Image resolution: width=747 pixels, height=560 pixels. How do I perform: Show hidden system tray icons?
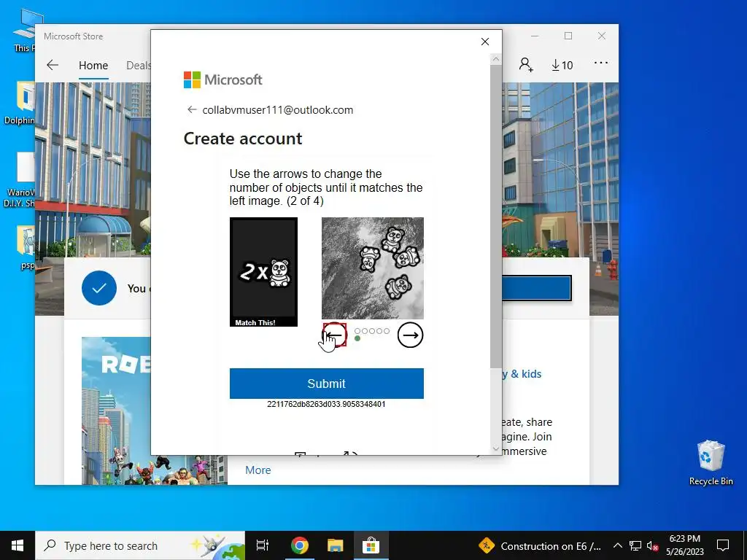(617, 545)
